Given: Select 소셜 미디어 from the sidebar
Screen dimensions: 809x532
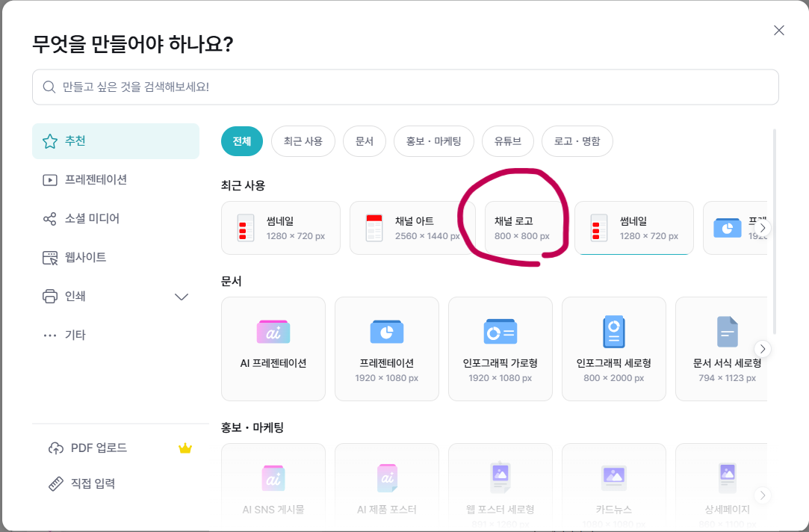Looking at the screenshot, I should click(x=90, y=218).
